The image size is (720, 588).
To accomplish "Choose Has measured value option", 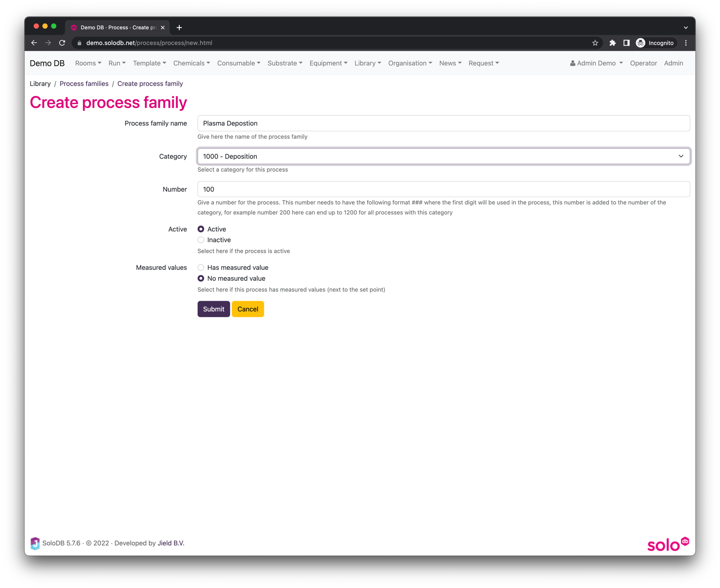I will coord(201,268).
